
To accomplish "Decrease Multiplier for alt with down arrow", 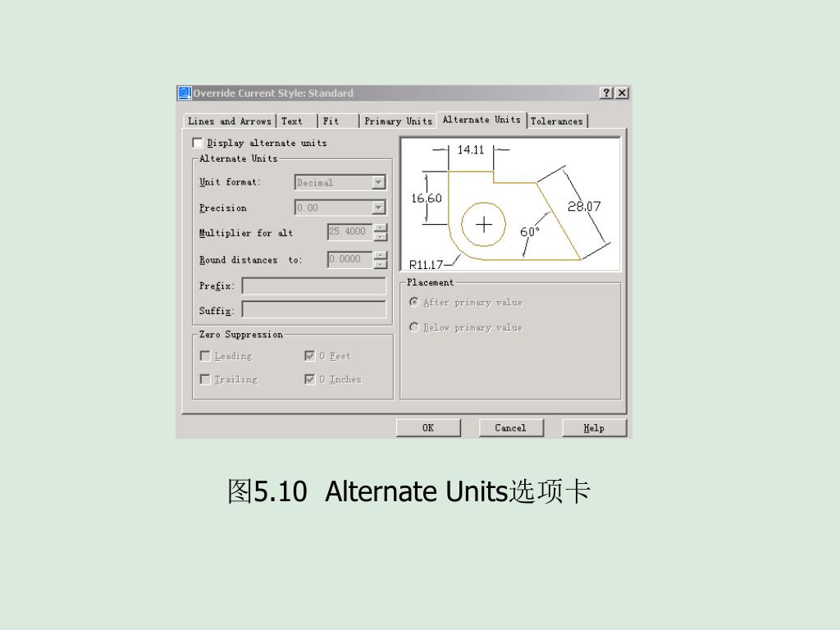I will (380, 236).
